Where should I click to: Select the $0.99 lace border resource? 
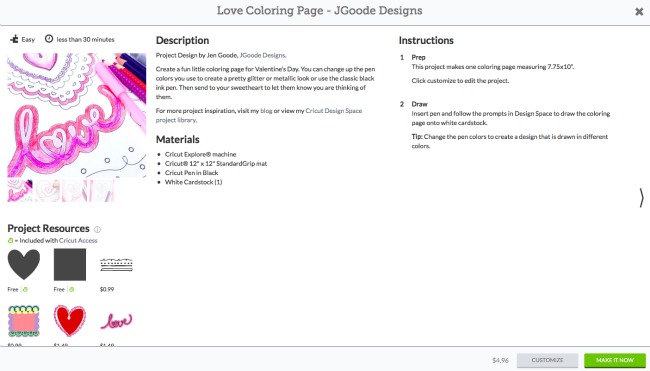(116, 265)
